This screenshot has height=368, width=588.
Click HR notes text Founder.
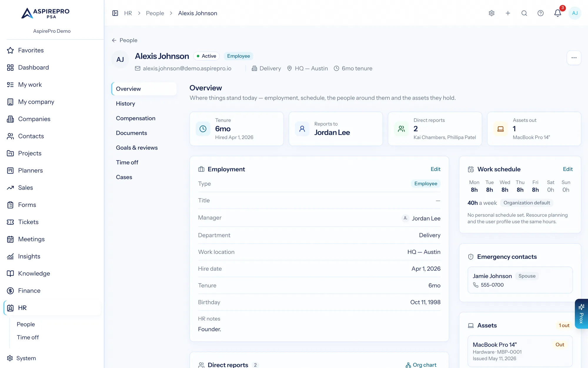click(x=209, y=329)
